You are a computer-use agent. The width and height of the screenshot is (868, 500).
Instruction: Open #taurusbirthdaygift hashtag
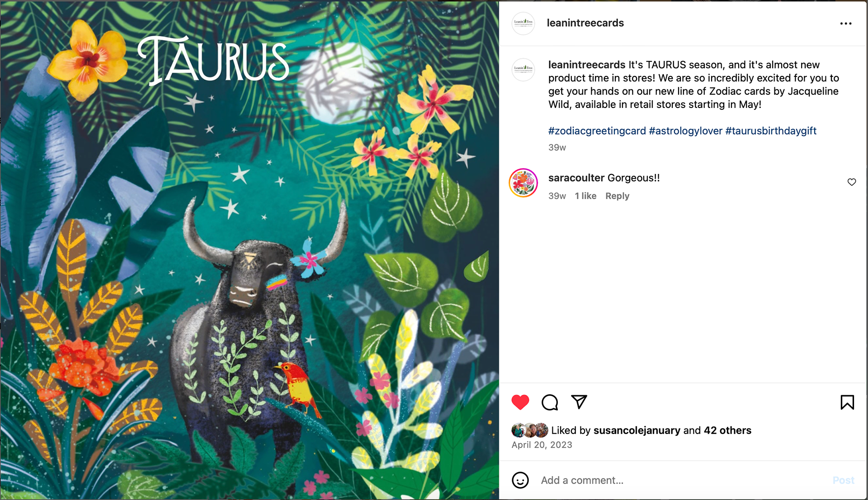pos(771,131)
